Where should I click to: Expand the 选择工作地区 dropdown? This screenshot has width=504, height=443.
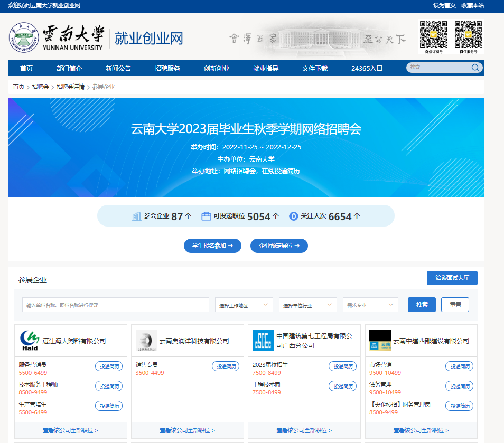pos(244,305)
